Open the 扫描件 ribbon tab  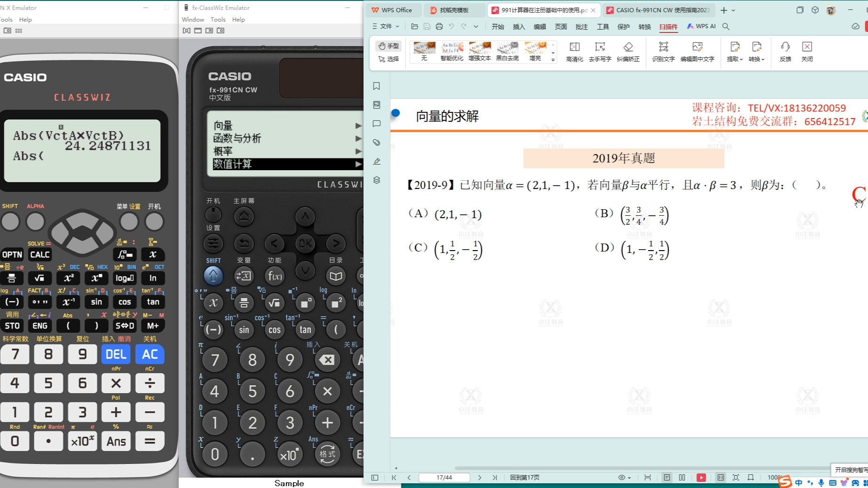click(x=668, y=27)
